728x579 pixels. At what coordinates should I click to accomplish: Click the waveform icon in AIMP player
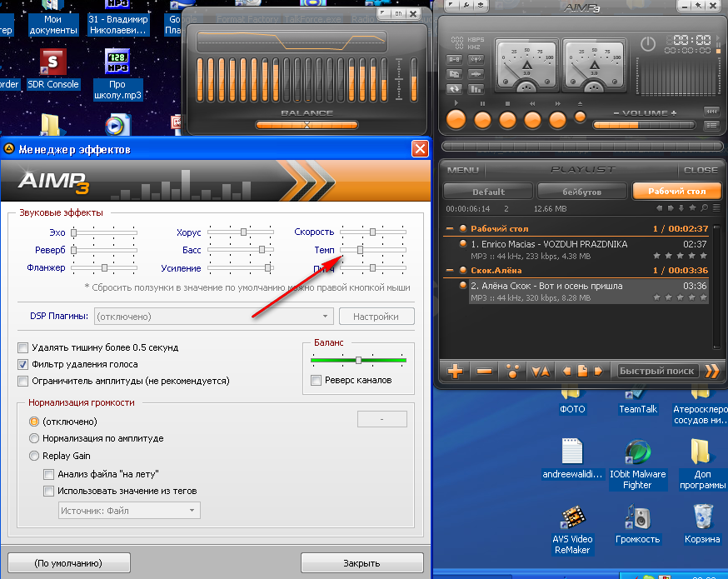pyautogui.click(x=476, y=74)
